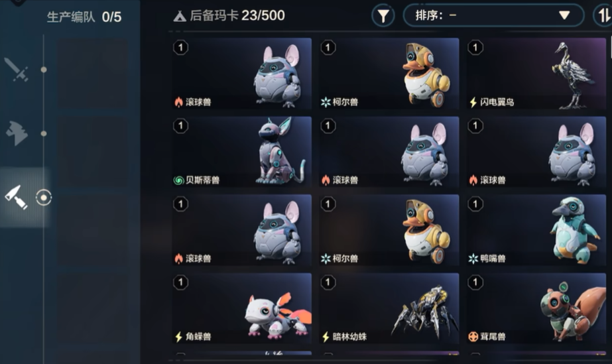
Task: Select the 闪电翼鸟 card
Action: pos(536,74)
